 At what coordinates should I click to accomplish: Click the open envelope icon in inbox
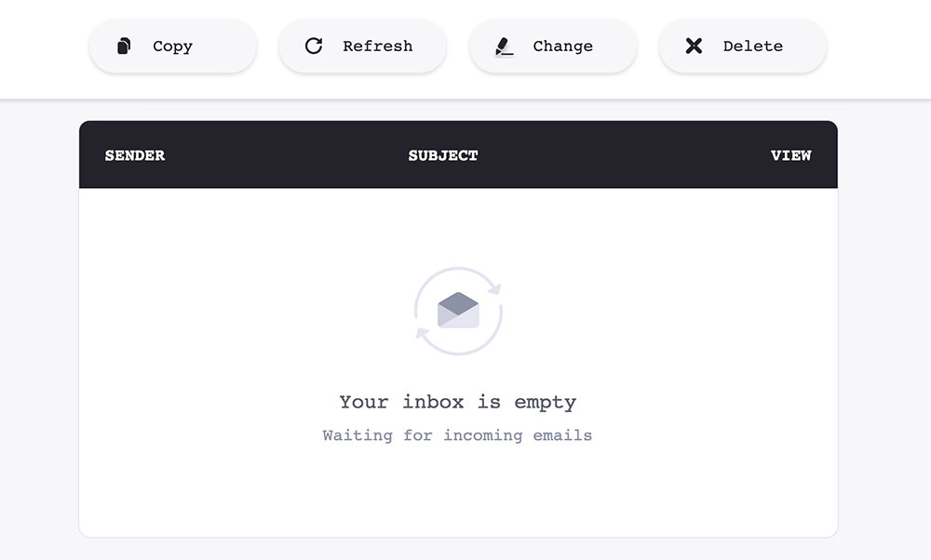(458, 310)
